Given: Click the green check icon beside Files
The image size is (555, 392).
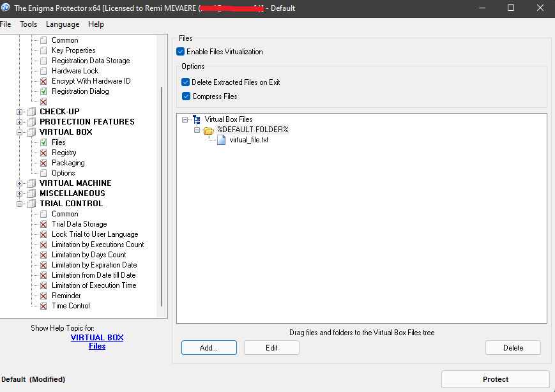Looking at the screenshot, I should tap(43, 142).
